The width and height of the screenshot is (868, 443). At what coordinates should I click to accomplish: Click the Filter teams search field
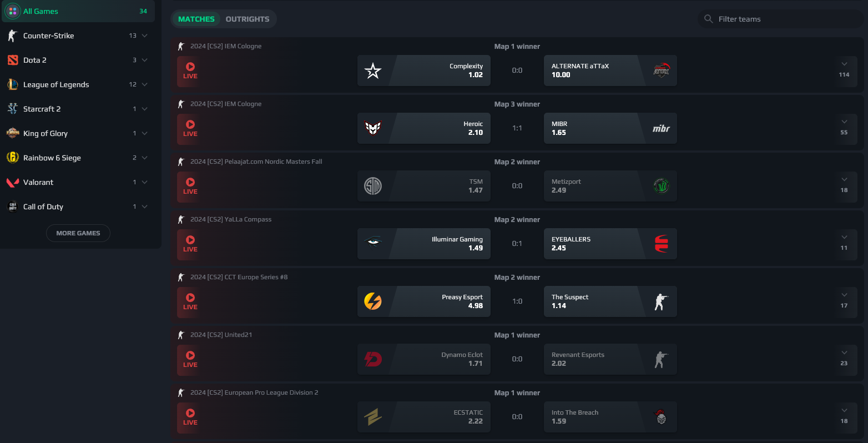pyautogui.click(x=783, y=19)
